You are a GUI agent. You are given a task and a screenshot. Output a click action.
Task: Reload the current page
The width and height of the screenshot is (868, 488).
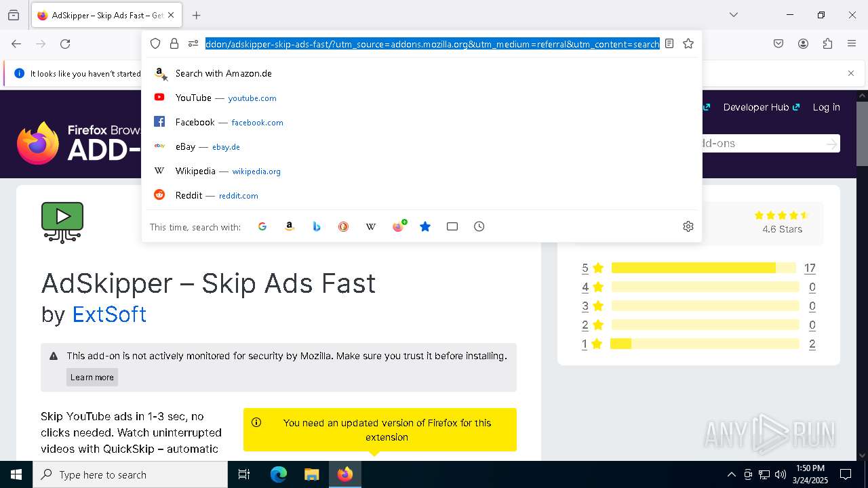tap(65, 43)
